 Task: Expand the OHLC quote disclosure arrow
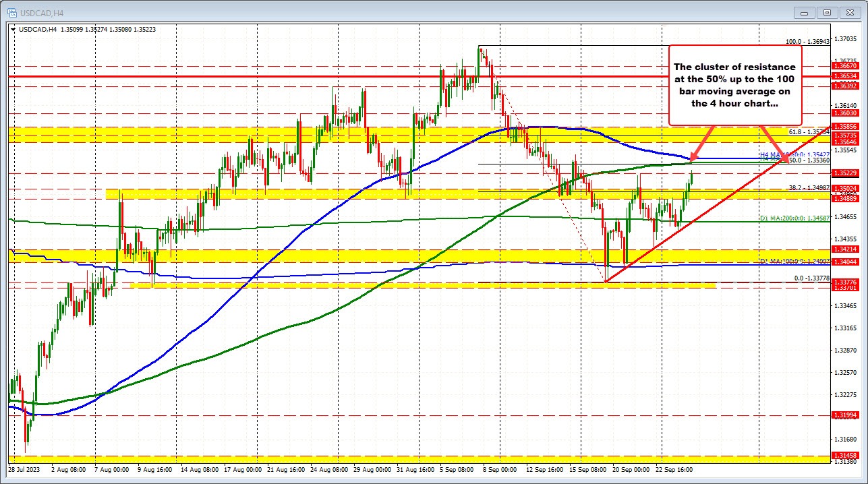[x=13, y=30]
